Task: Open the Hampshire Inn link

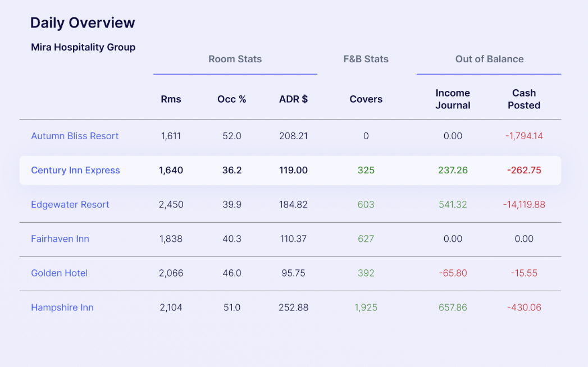Action: pyautogui.click(x=62, y=308)
